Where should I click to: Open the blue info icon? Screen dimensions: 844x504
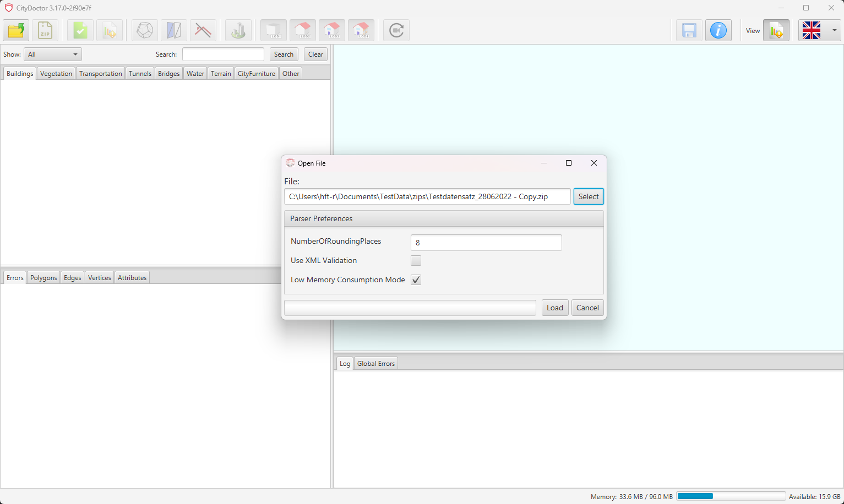(718, 30)
